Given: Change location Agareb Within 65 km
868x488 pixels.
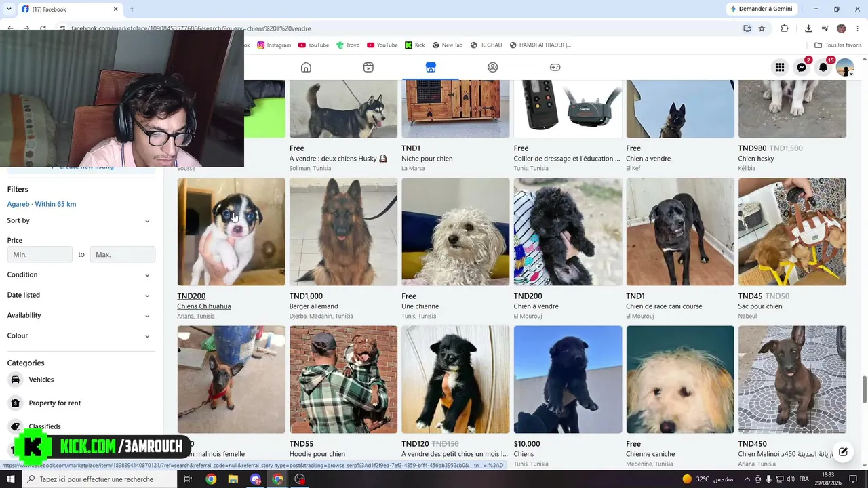Looking at the screenshot, I should [x=41, y=204].
